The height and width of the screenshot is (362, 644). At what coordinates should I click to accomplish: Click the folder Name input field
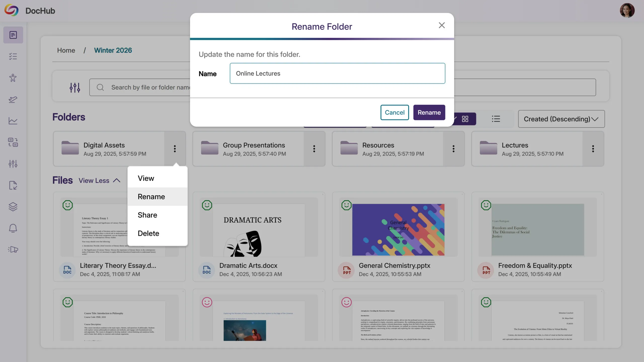[337, 73]
